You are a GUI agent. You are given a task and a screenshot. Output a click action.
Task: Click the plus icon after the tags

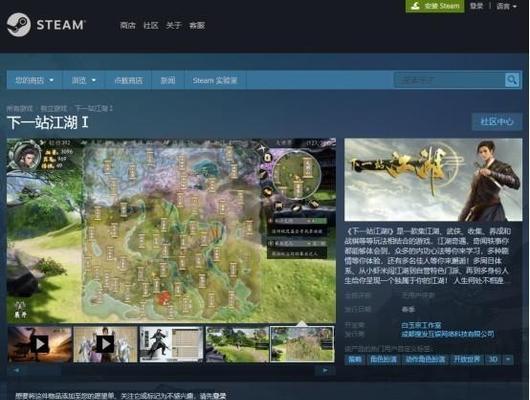[x=508, y=359]
